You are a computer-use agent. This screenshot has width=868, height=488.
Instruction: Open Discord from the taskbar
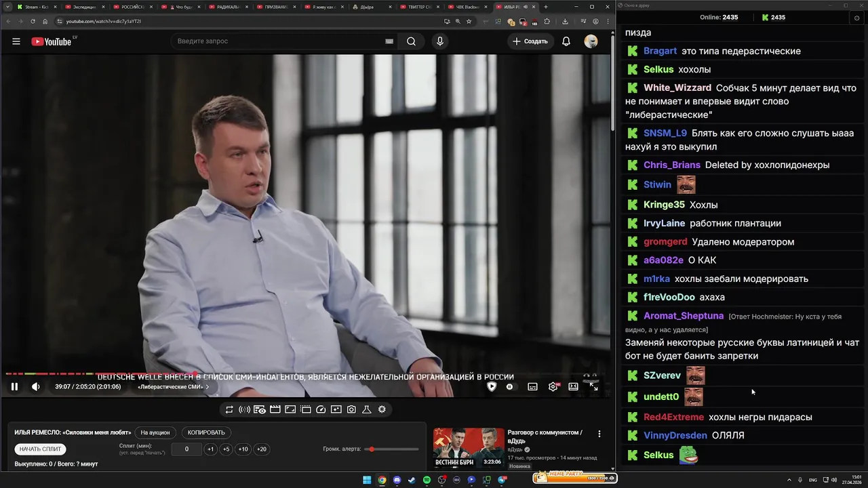(397, 480)
